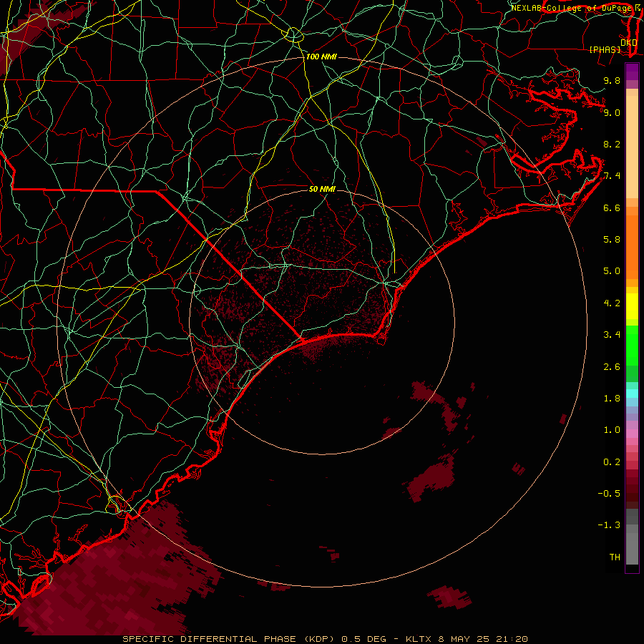Pick the light peach color bar segment
644x644 pixels.
632,147
